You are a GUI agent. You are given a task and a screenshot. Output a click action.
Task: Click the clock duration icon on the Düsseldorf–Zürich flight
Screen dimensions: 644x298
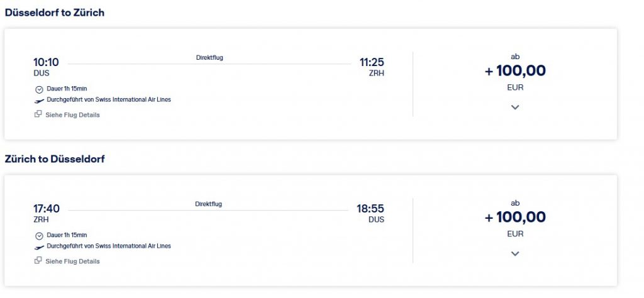click(39, 89)
